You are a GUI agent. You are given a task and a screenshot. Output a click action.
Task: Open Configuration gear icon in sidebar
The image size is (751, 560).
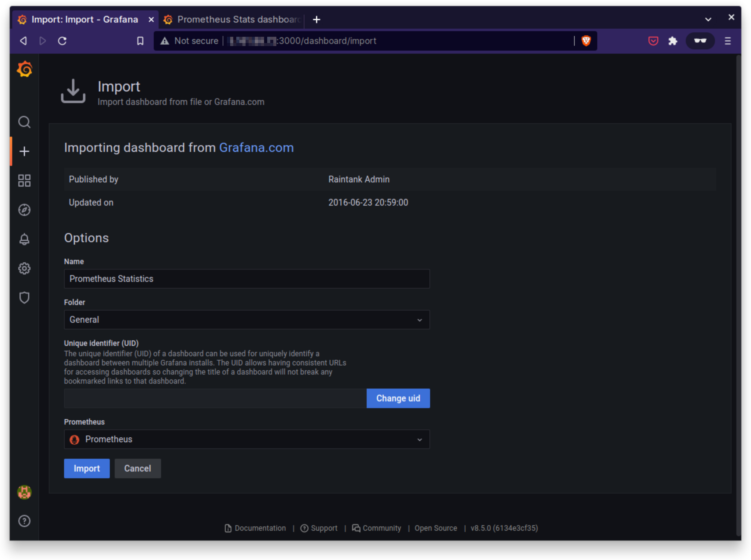pos(24,268)
